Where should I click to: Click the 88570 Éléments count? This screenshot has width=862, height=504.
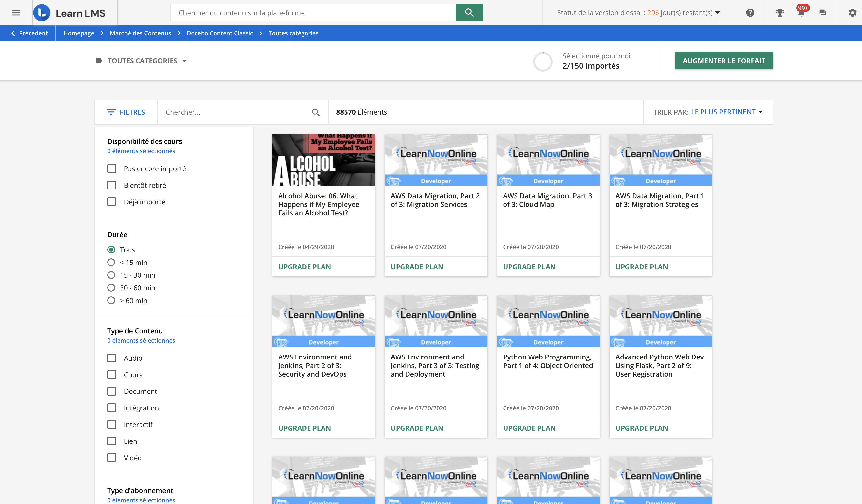(x=361, y=112)
